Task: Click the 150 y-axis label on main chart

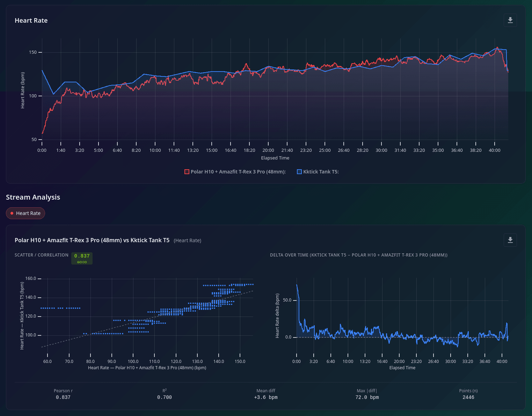Action: pyautogui.click(x=33, y=52)
